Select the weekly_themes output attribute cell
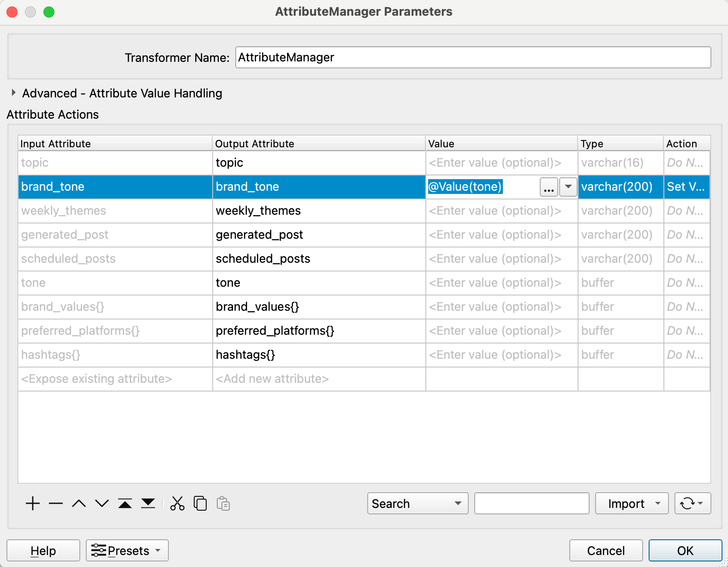The image size is (728, 567). 318,211
